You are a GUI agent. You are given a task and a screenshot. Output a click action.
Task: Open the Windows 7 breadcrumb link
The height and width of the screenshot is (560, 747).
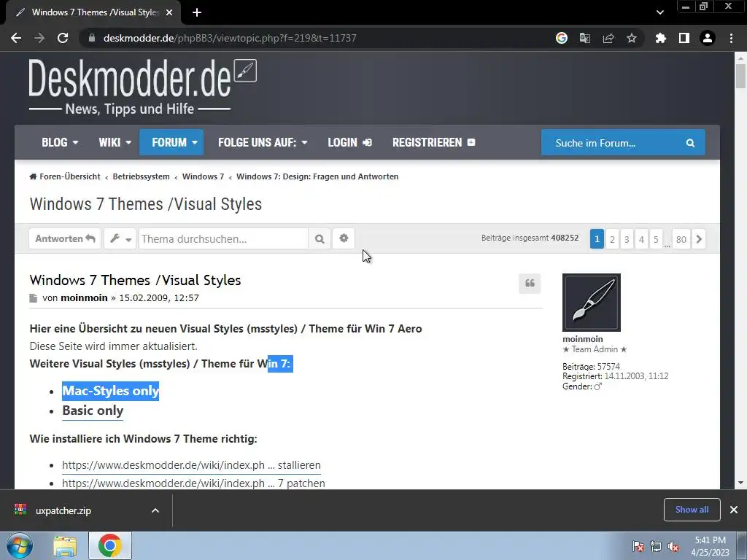tap(203, 176)
